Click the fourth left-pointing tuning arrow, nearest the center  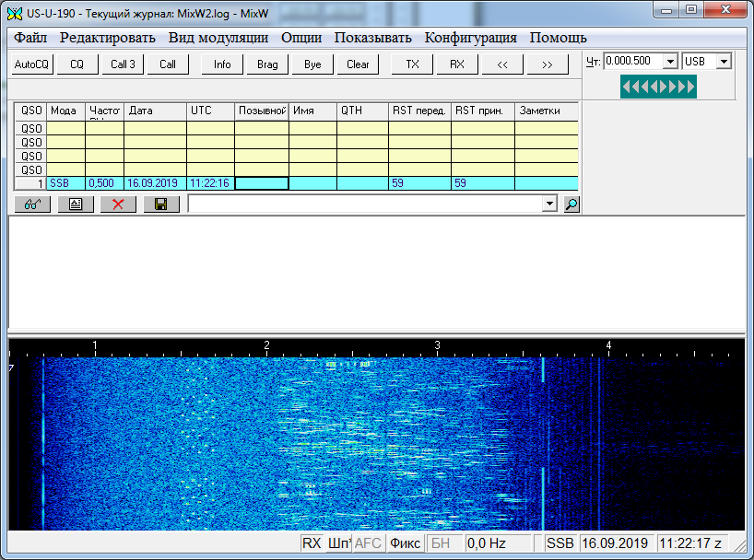654,87
